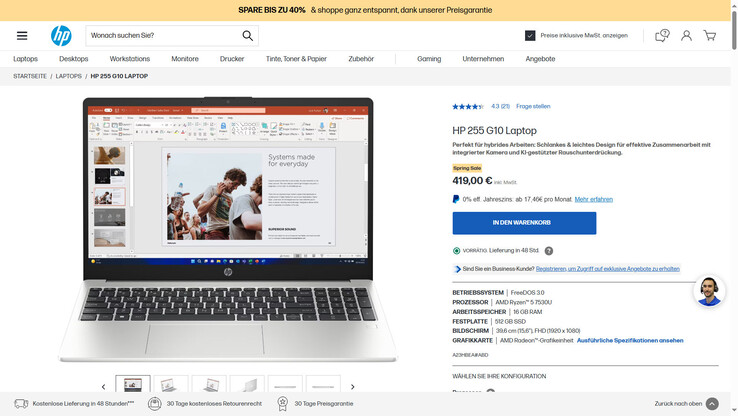738x416 pixels.
Task: Open the Workstations menu
Action: pyautogui.click(x=130, y=59)
